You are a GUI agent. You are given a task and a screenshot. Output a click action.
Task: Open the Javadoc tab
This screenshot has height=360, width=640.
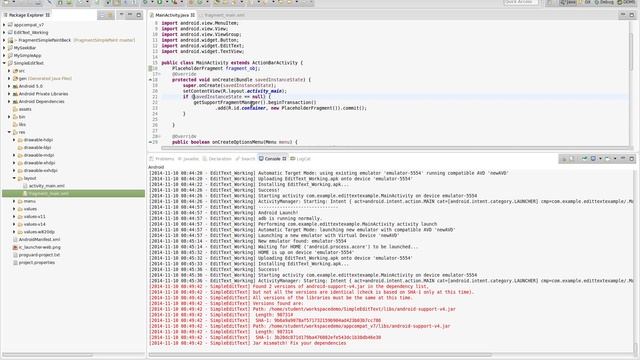[x=188, y=159]
